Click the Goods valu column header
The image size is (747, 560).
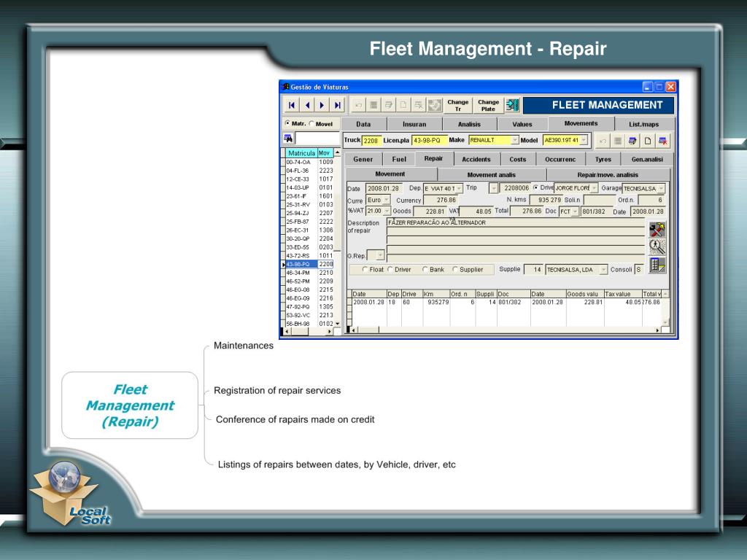click(x=585, y=295)
